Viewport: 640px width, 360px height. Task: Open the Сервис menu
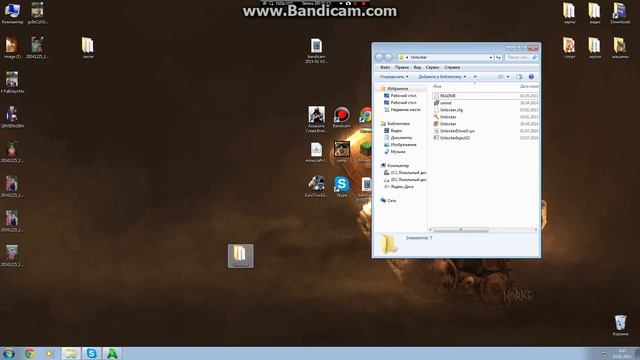tap(432, 67)
